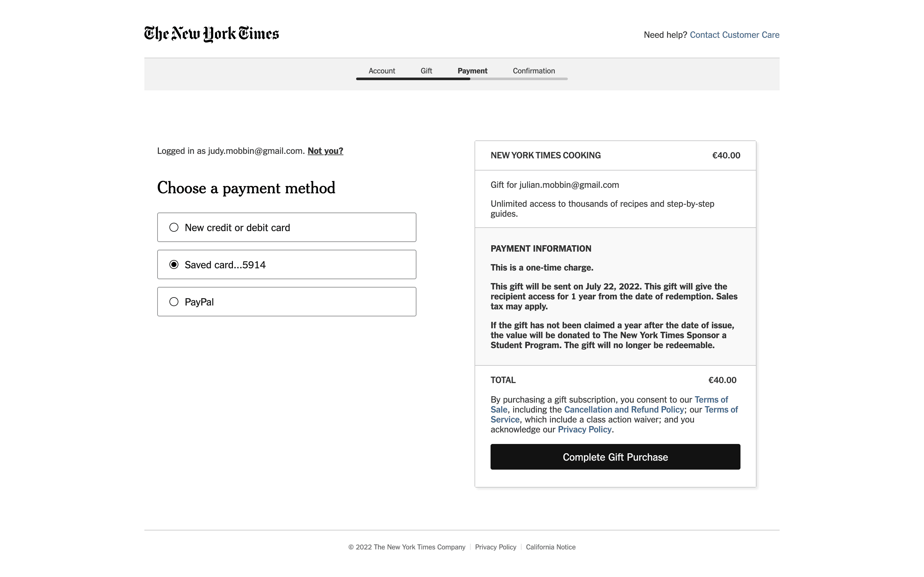
Task: Click the Confirmation step label
Action: (534, 71)
